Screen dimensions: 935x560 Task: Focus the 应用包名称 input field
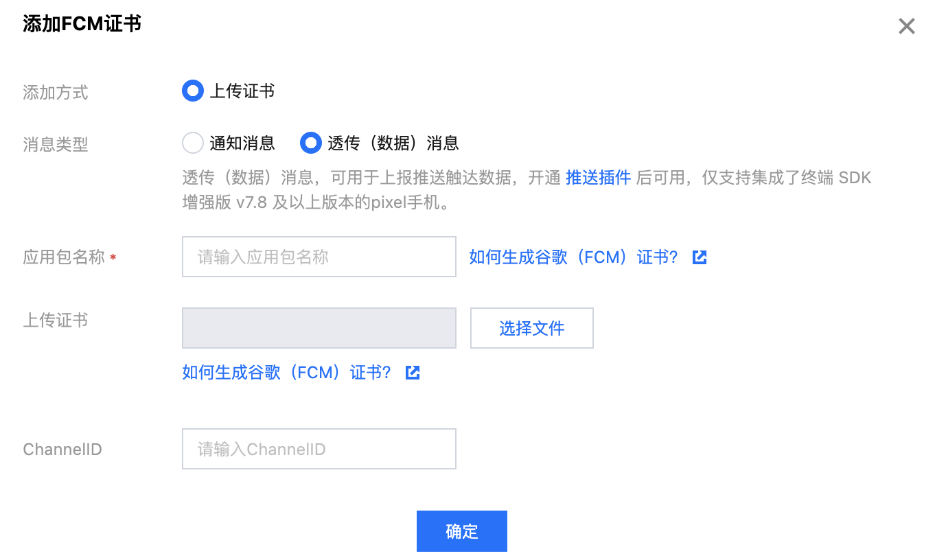click(x=319, y=257)
